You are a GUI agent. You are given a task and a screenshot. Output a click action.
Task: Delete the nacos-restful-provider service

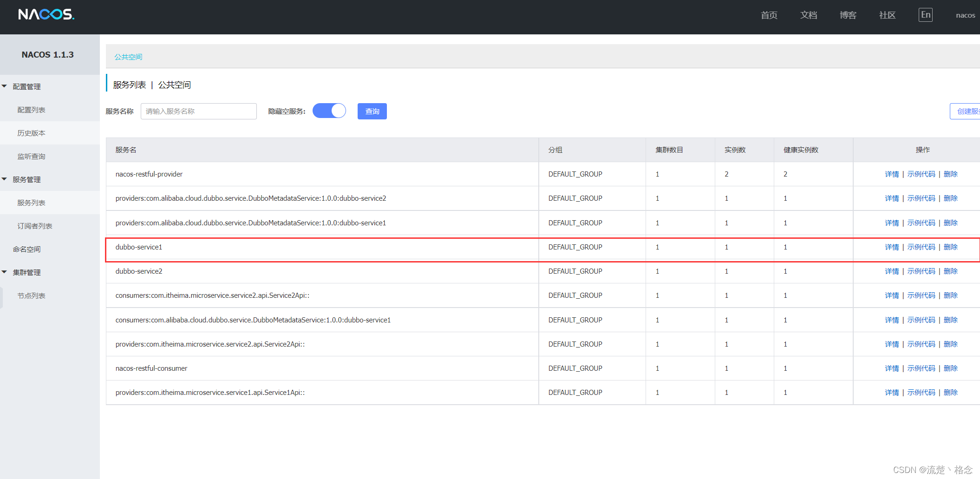tap(950, 174)
